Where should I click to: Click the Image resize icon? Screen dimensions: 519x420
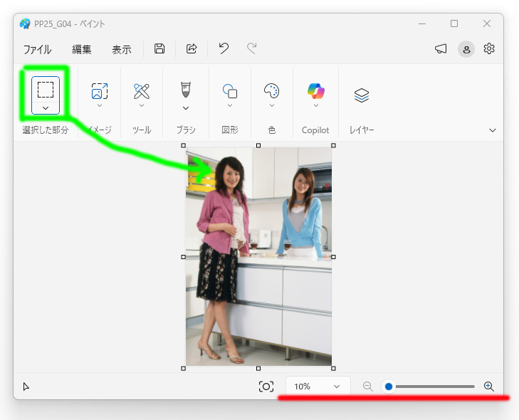100,91
